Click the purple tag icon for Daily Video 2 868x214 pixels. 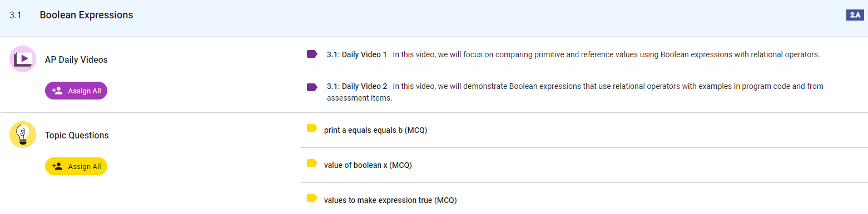click(312, 87)
